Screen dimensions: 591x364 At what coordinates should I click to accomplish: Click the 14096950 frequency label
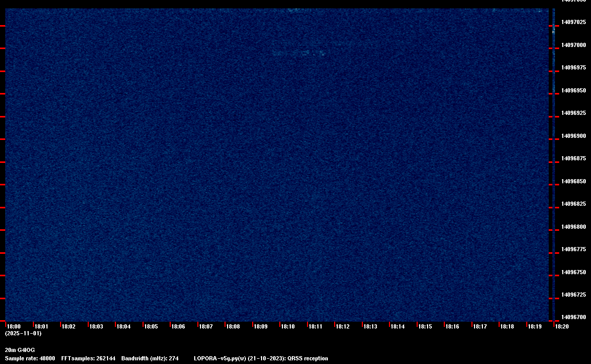click(574, 90)
